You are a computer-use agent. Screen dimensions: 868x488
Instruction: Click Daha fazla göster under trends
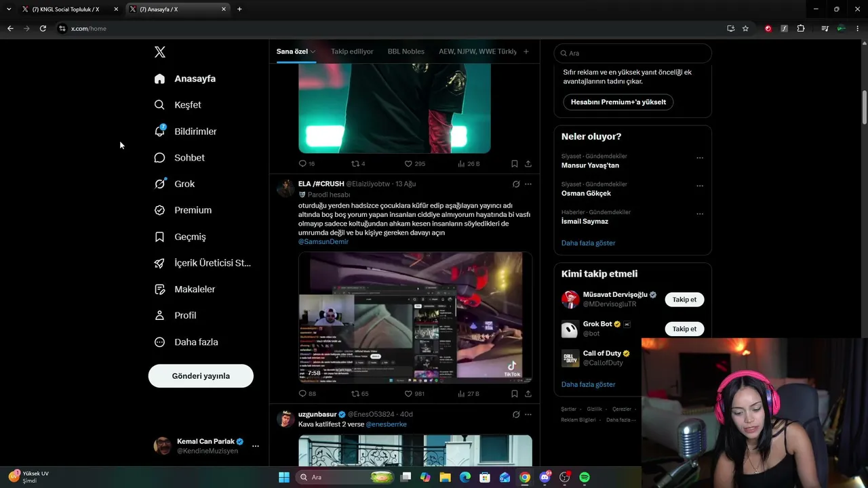(x=589, y=243)
